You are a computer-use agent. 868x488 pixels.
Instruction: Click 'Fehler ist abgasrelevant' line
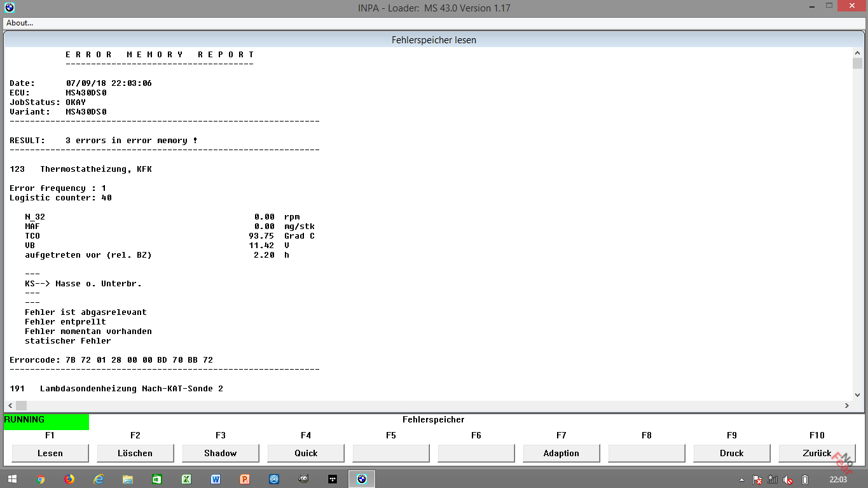(x=86, y=312)
